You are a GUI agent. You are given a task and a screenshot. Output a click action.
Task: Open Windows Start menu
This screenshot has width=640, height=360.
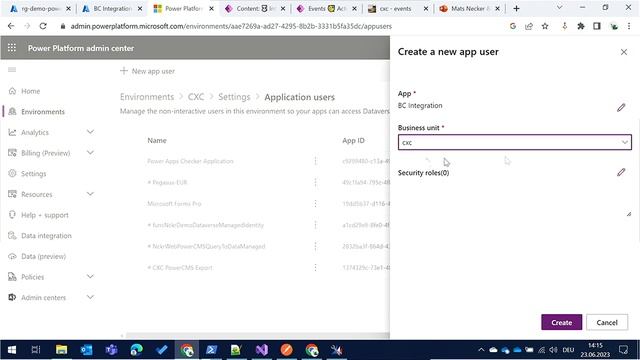coord(11,350)
